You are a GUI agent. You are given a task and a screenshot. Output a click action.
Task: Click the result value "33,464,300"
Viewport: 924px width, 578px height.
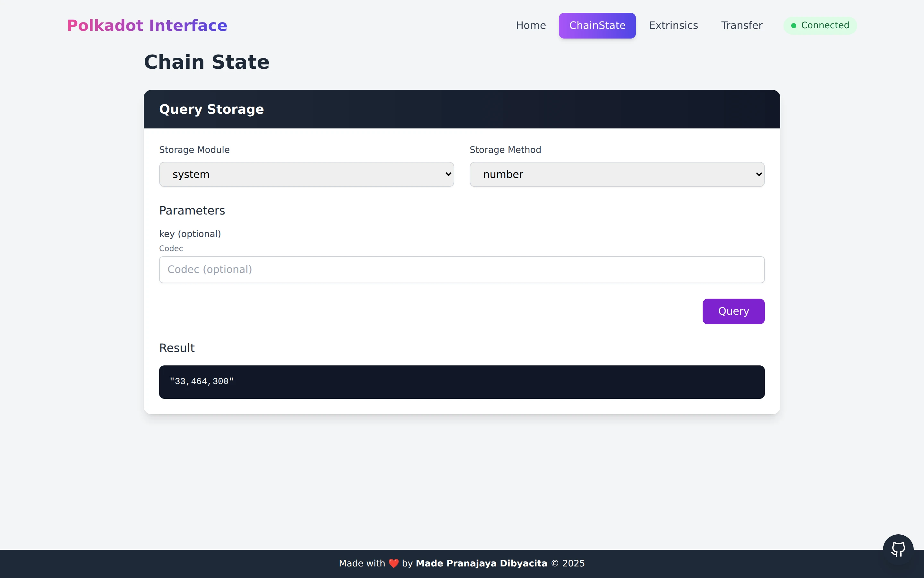[x=201, y=381]
